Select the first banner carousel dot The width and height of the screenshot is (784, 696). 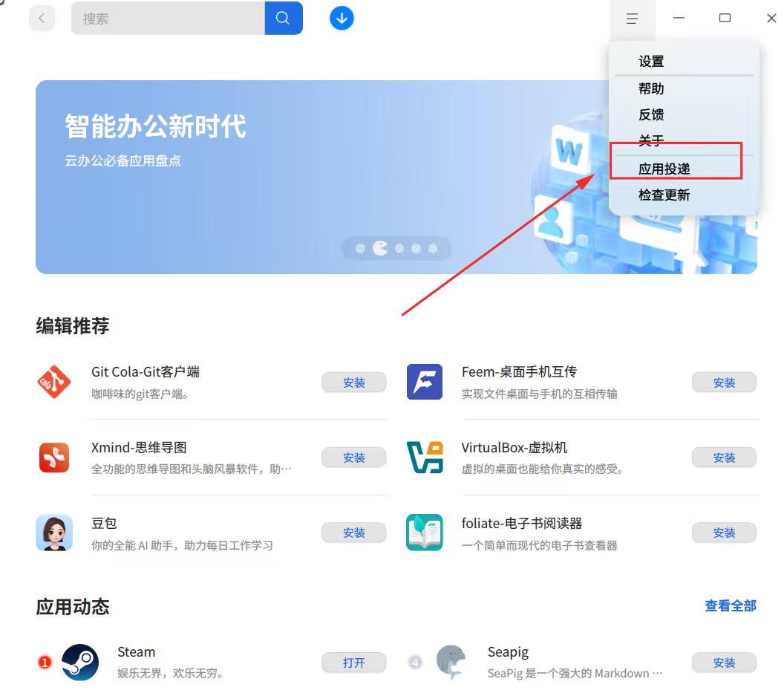pos(360,248)
